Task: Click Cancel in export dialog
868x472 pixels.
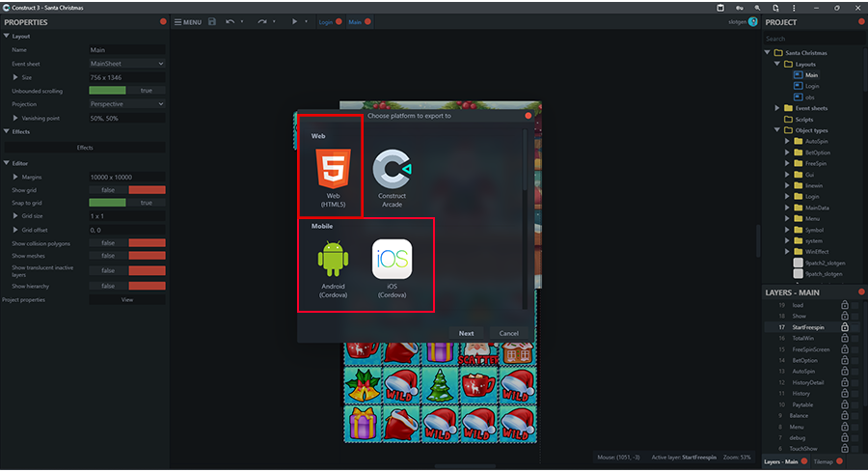Action: (x=508, y=334)
